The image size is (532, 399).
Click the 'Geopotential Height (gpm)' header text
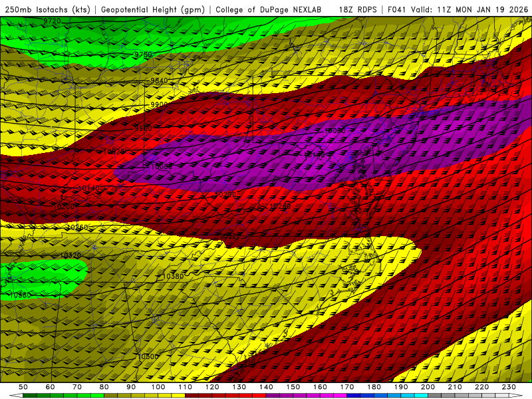tap(153, 10)
